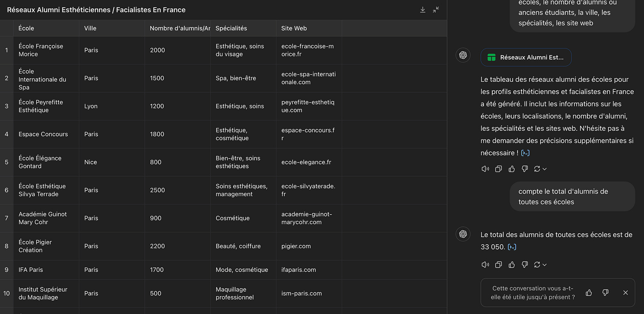Sort by the École column header
Viewport: 644px width, 314px height.
click(46, 28)
